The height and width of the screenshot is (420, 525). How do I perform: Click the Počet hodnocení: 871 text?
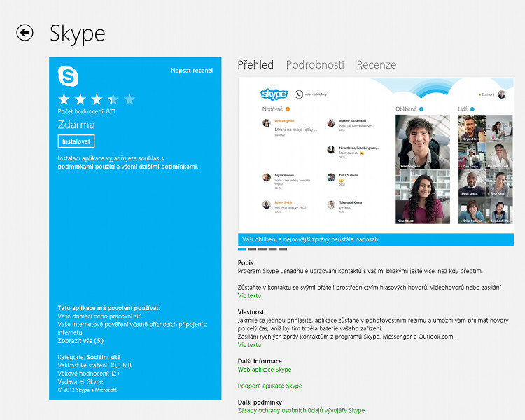point(86,111)
